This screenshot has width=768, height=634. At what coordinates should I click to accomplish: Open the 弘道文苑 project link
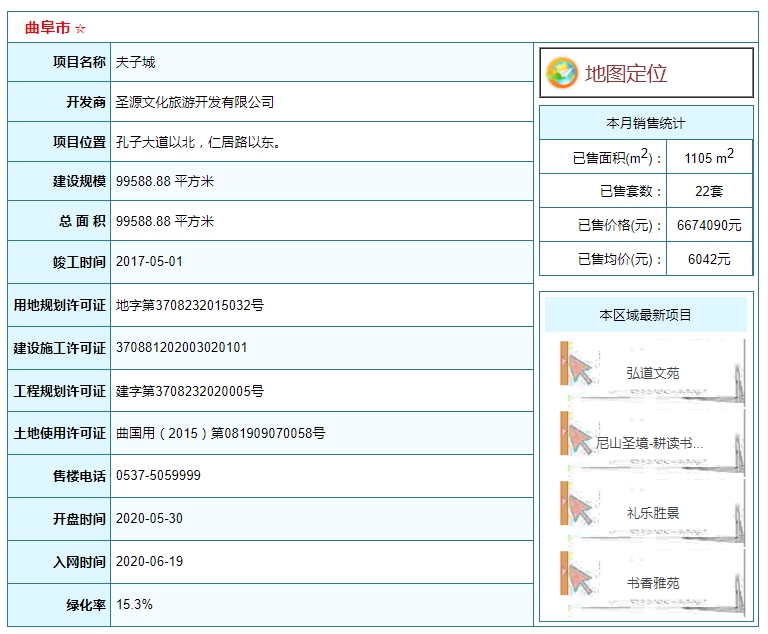click(652, 373)
